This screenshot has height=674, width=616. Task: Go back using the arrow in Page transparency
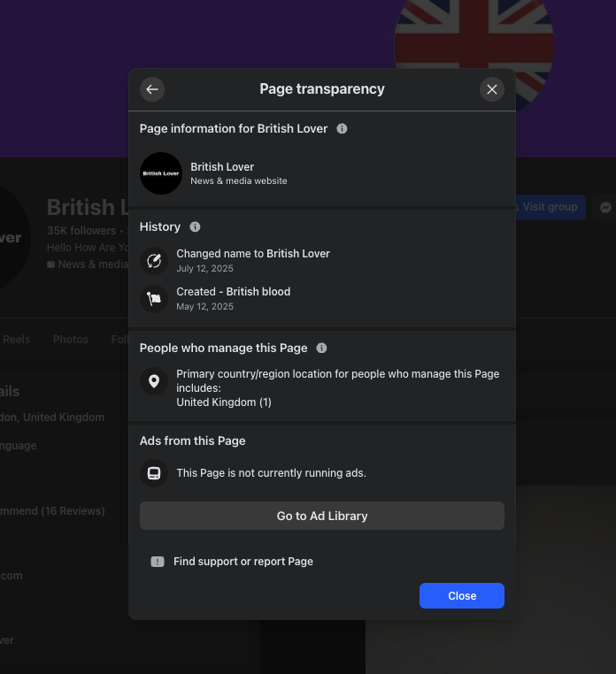(152, 89)
